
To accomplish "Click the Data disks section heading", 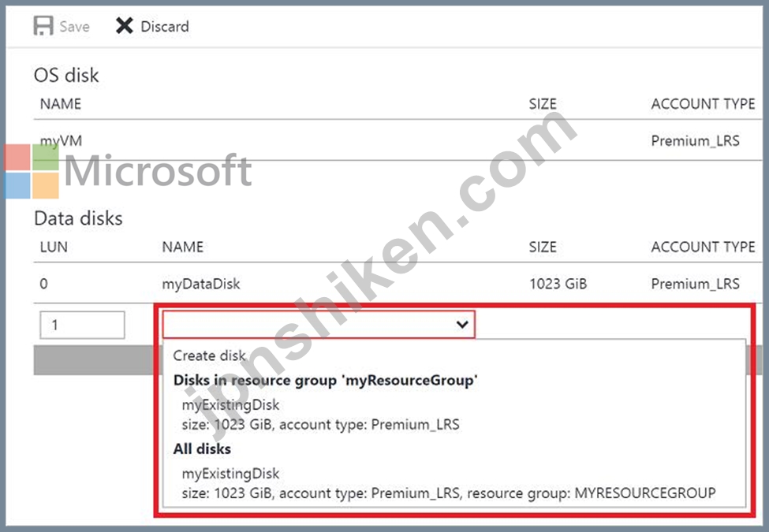I will [x=78, y=218].
